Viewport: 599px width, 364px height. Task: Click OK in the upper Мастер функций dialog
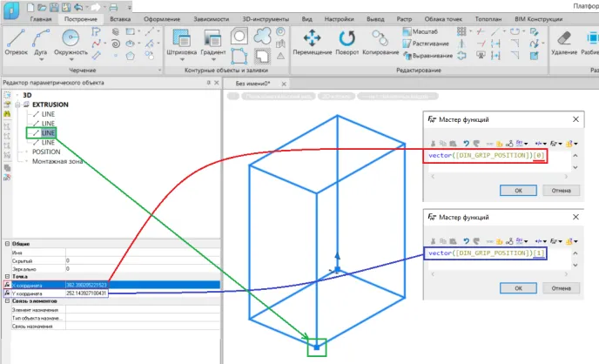point(518,190)
